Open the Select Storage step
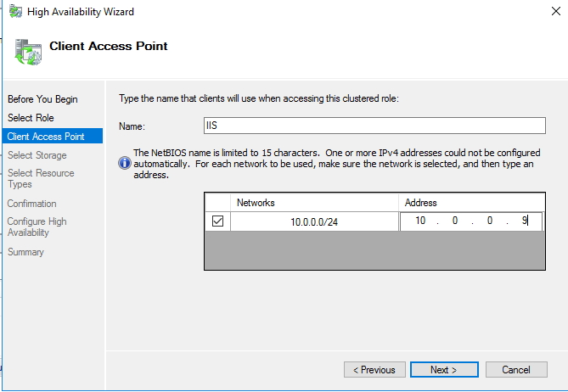 (37, 155)
